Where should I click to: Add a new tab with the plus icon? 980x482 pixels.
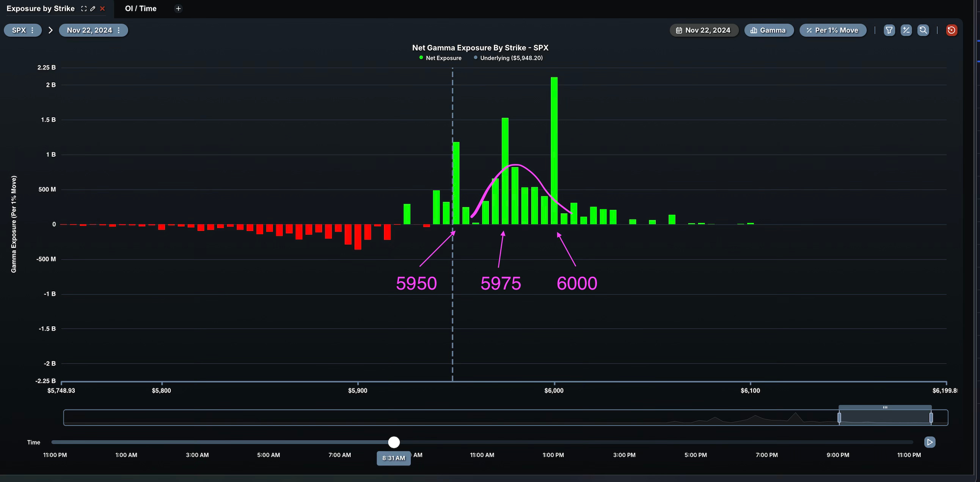coord(178,8)
